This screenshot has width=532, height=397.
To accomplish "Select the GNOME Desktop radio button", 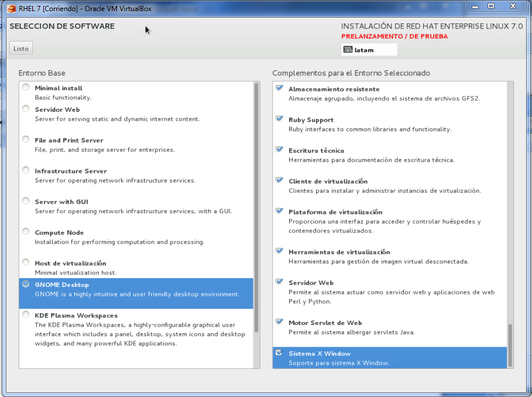I will [26, 283].
